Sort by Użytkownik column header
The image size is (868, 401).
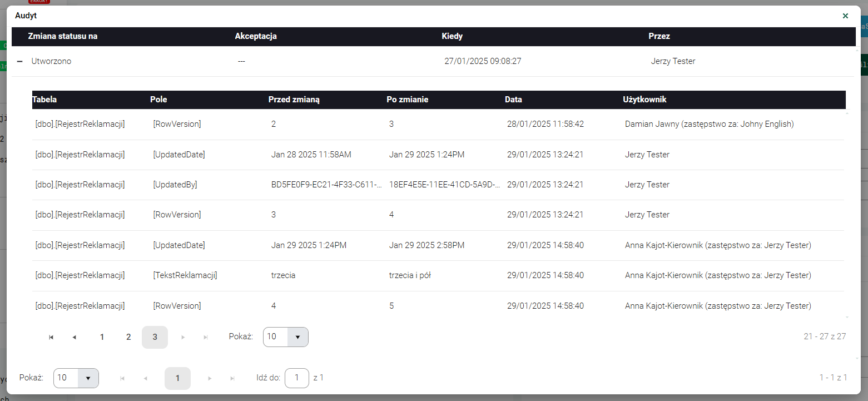coord(644,100)
